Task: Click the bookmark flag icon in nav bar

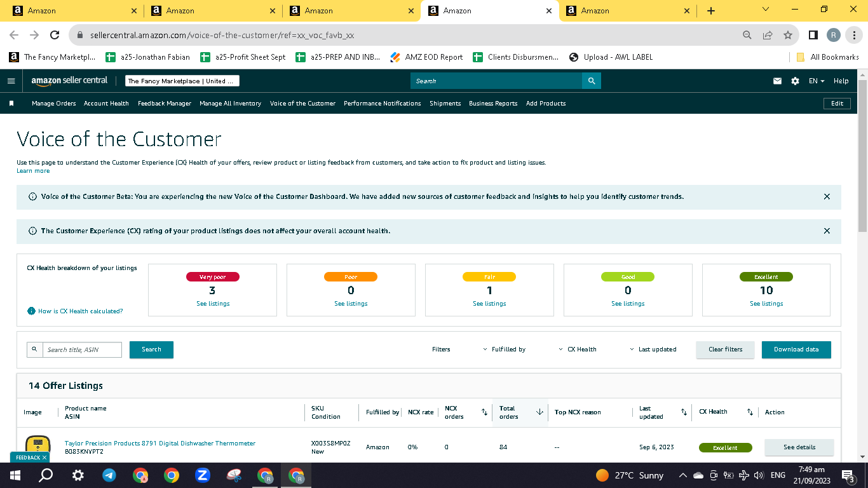Action: (11, 103)
